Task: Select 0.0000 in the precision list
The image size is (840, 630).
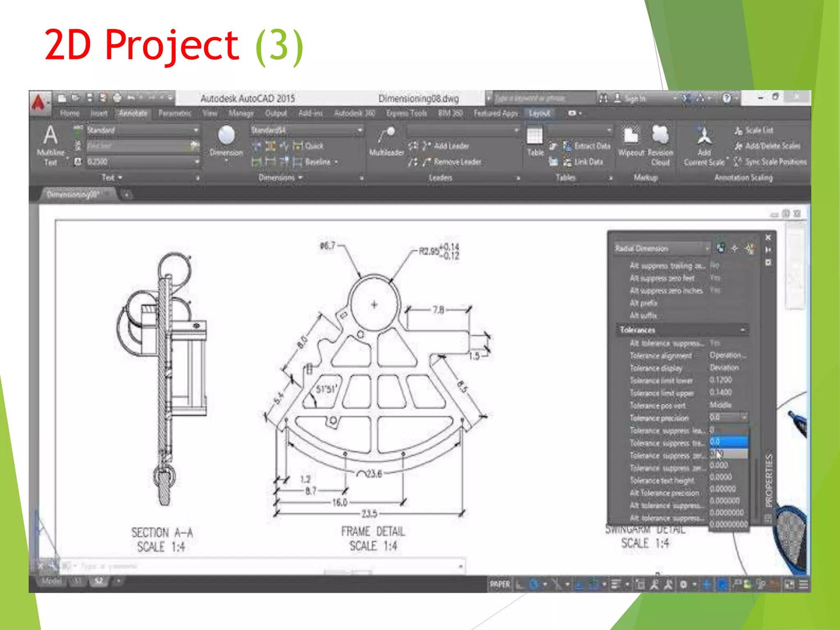Action: [721, 477]
